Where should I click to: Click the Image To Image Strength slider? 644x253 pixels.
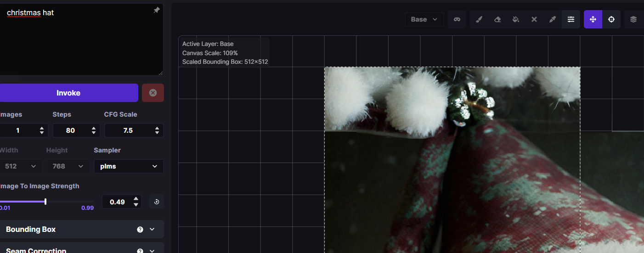46,201
